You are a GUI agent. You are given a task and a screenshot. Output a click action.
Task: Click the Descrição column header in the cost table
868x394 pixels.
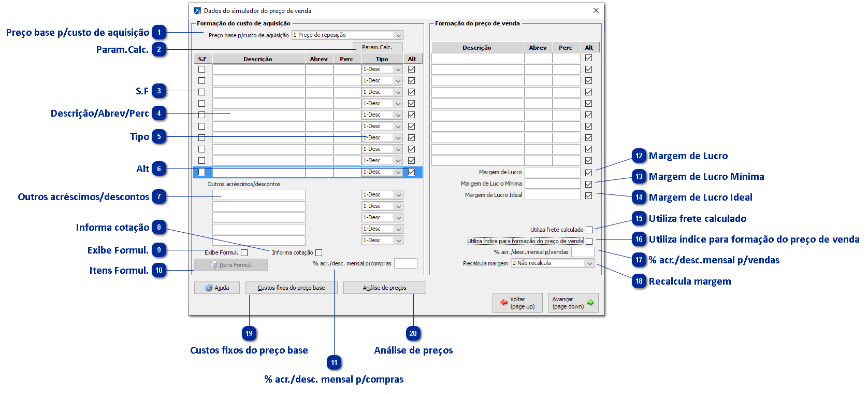[258, 59]
